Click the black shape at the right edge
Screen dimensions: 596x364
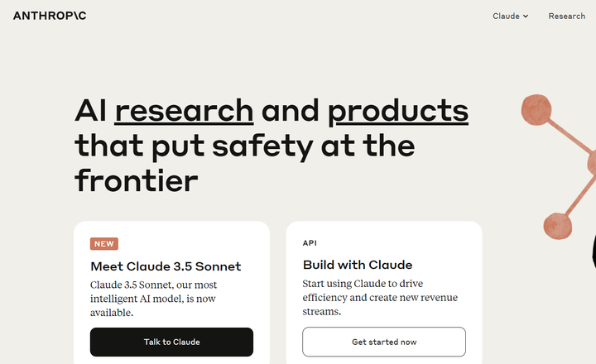[x=594, y=251]
